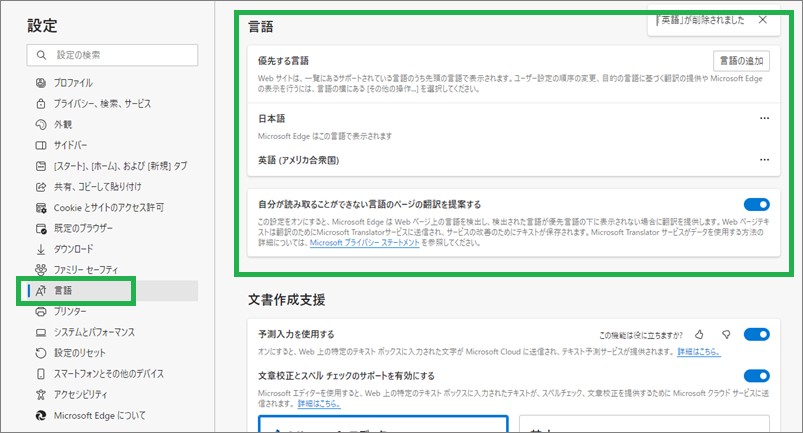Open Microsoft Edge について page
Viewport: 803px width, 433px height.
pos(100,416)
